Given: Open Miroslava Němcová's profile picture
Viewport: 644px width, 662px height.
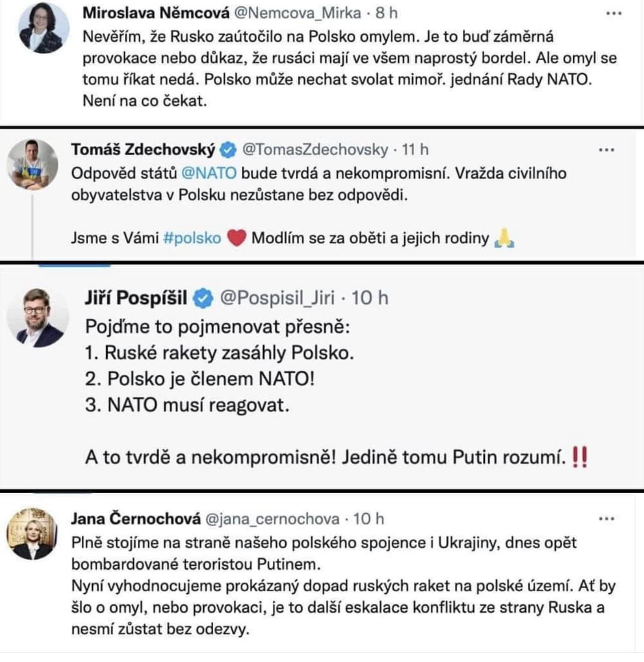Looking at the screenshot, I should [44, 28].
